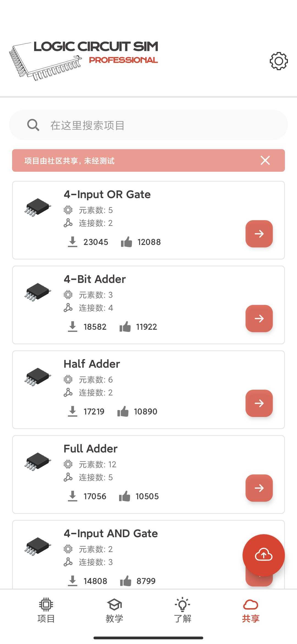
Task: Switch to the 项目 tab
Action: pos(46,610)
